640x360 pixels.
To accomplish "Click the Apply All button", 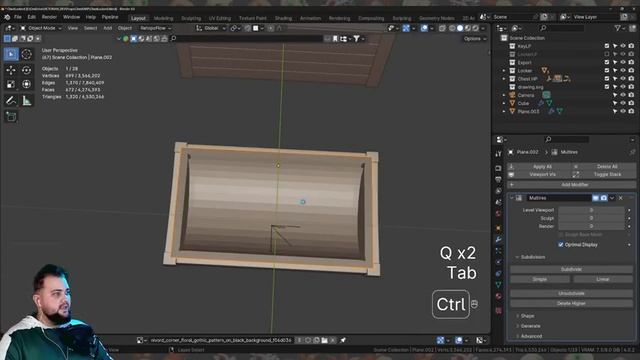I will (x=538, y=167).
